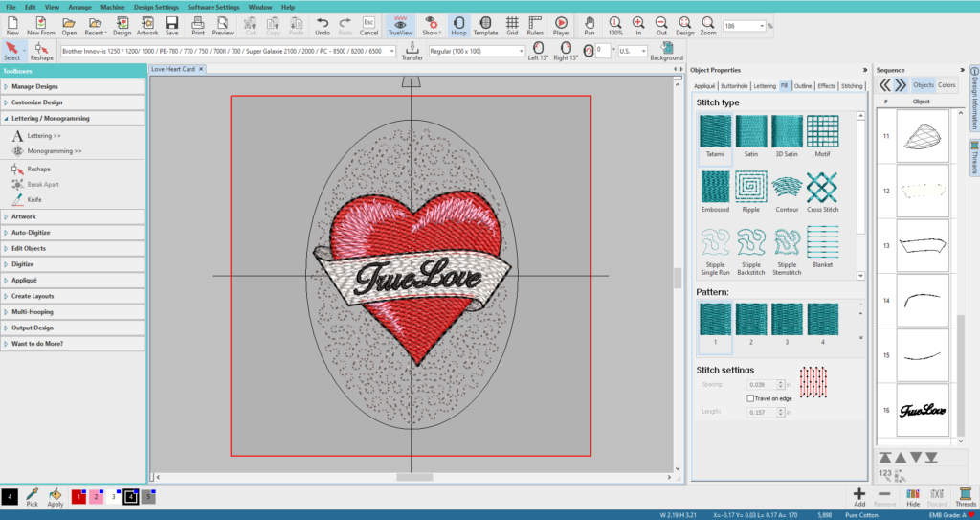This screenshot has height=520, width=980.
Task: Switch to the Outline properties tab
Action: pos(803,86)
